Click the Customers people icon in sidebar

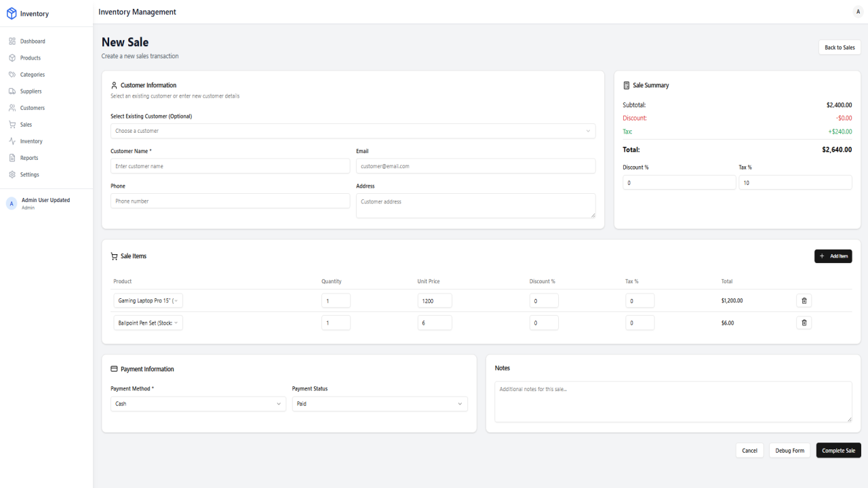click(12, 108)
